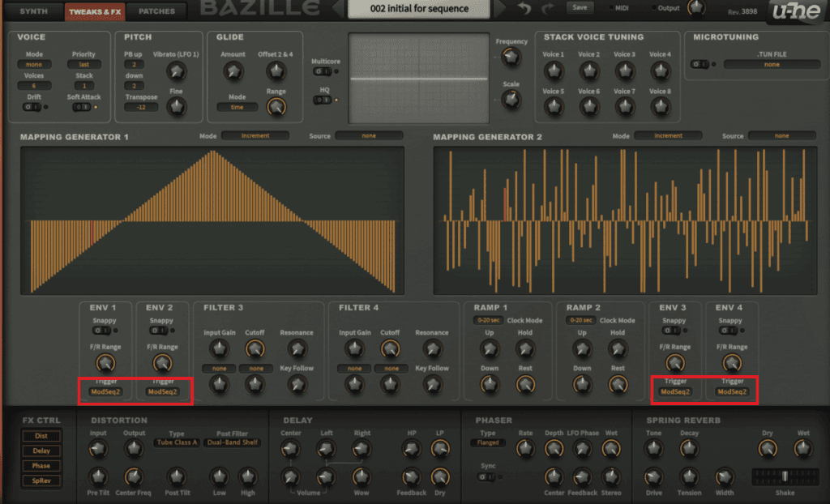
Task: Click the Voice 1 tuning knob
Action: coord(554,71)
